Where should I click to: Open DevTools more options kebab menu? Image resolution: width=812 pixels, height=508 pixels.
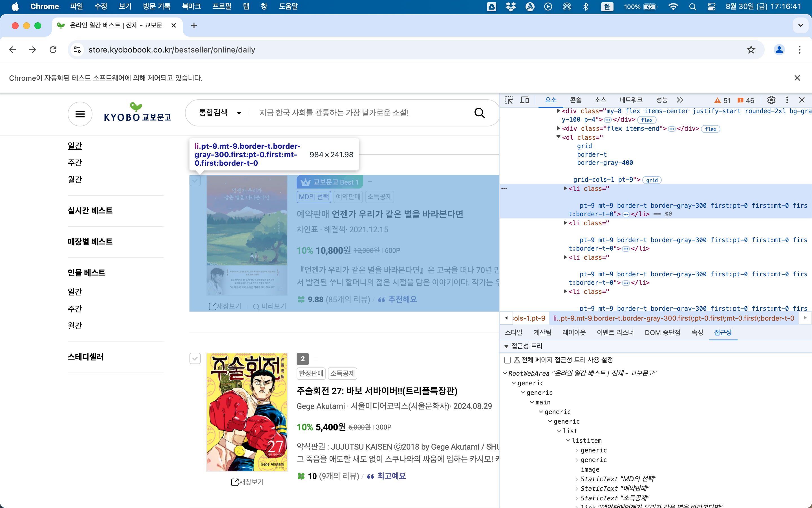click(787, 100)
